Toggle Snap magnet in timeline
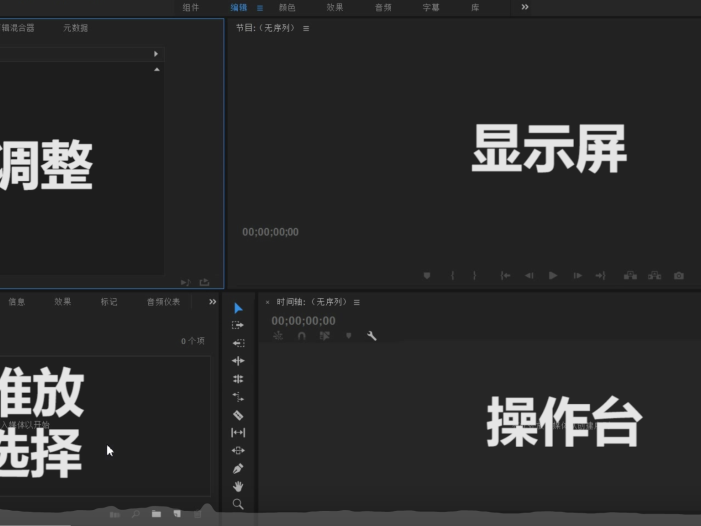 301,336
